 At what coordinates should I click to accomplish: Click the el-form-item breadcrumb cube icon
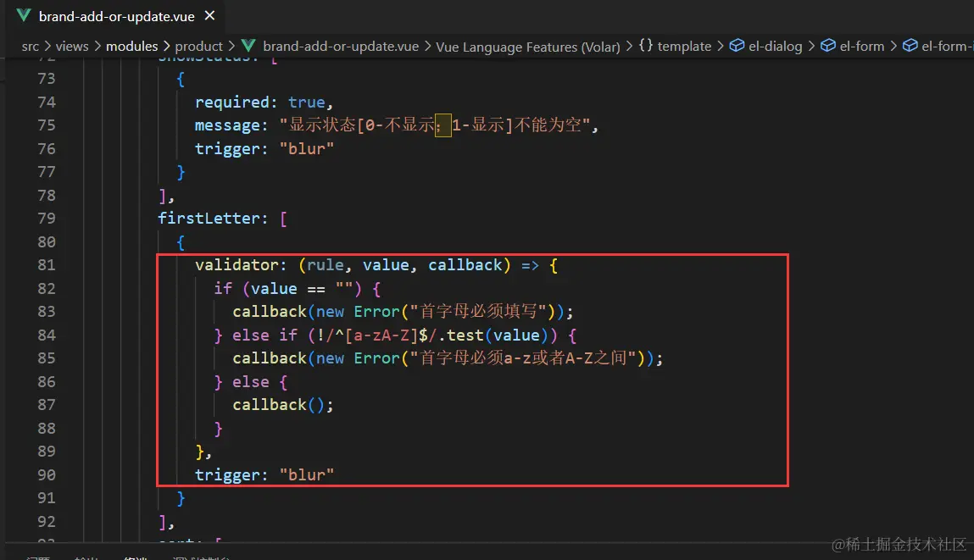(910, 45)
